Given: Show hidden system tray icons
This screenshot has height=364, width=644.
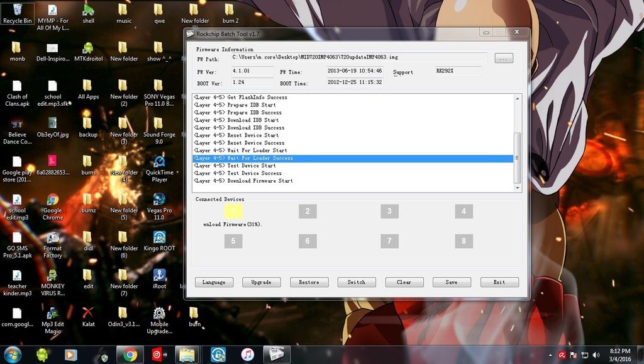Looking at the screenshot, I should coord(550,355).
